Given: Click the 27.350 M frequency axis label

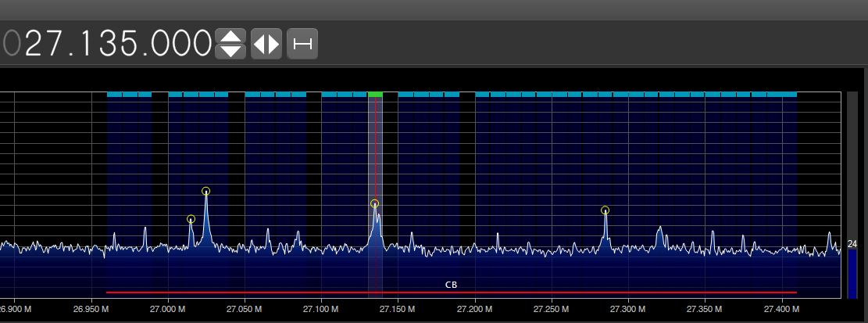Looking at the screenshot, I should [x=705, y=307].
